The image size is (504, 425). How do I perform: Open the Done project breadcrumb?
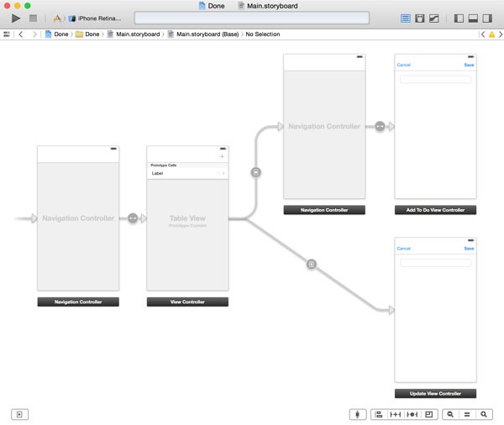pyautogui.click(x=57, y=34)
